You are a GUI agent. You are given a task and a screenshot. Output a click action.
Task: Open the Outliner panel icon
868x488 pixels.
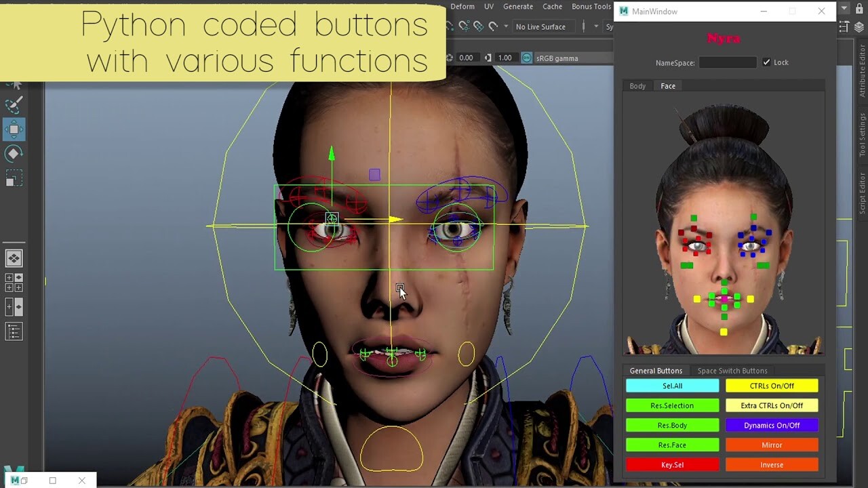tap(14, 331)
